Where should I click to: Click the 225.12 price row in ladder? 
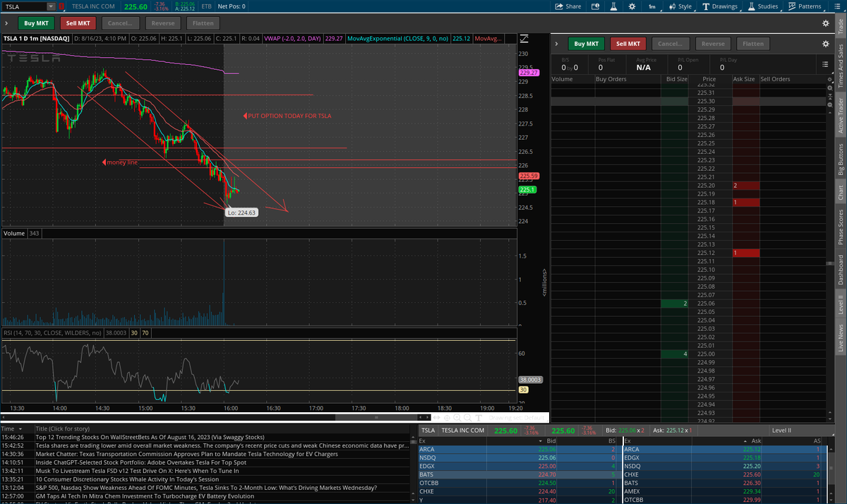tap(705, 253)
